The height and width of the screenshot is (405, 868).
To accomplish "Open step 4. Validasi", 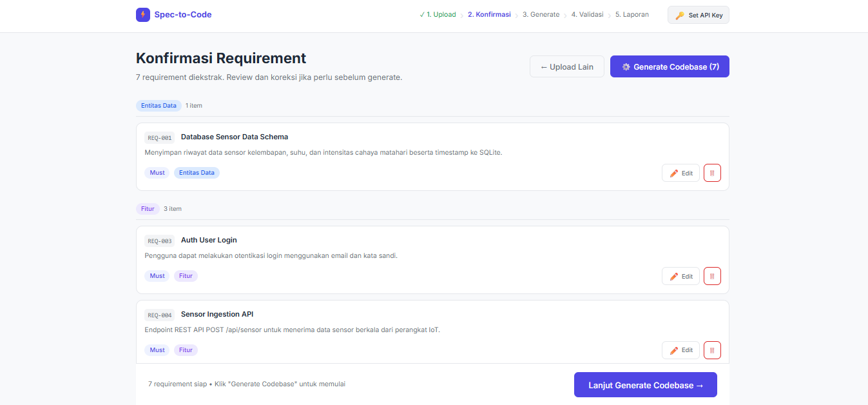I will [587, 14].
